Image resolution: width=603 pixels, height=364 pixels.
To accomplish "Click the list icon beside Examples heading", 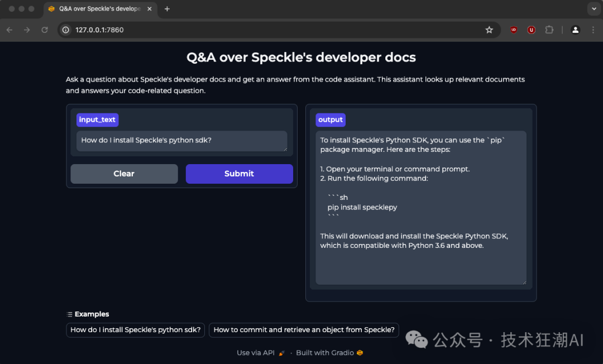I will tap(69, 314).
